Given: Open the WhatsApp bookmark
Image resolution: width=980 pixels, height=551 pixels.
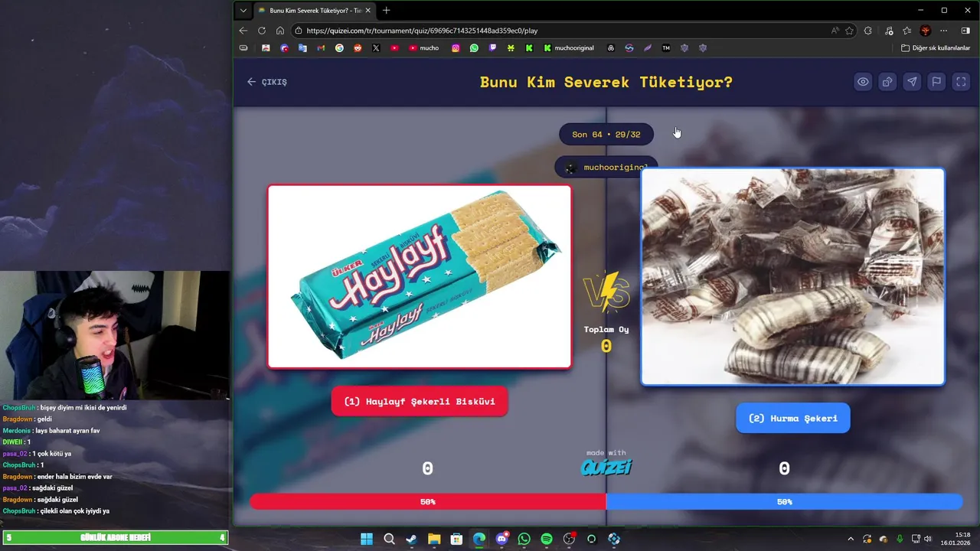Looking at the screenshot, I should (x=474, y=47).
